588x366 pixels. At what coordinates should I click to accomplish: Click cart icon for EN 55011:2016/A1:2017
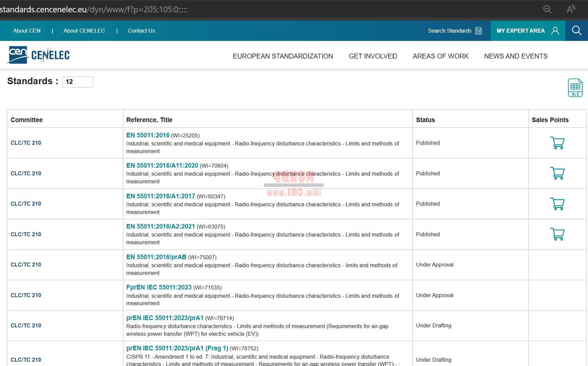click(x=557, y=204)
